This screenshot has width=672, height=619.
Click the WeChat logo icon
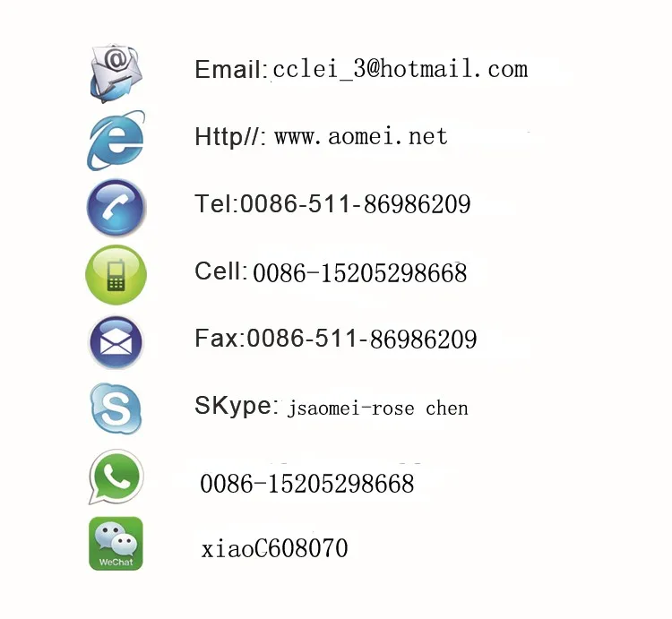click(x=116, y=544)
